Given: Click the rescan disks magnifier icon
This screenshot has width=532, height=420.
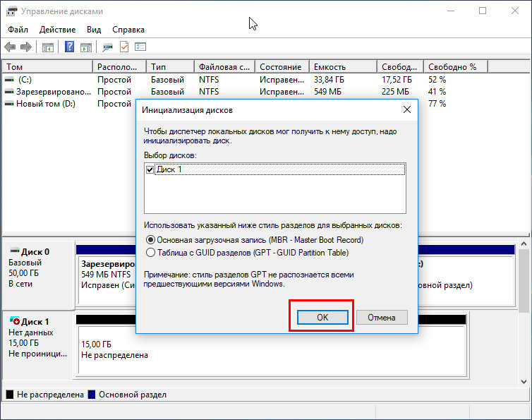Looking at the screenshot, I should pyautogui.click(x=107, y=47).
